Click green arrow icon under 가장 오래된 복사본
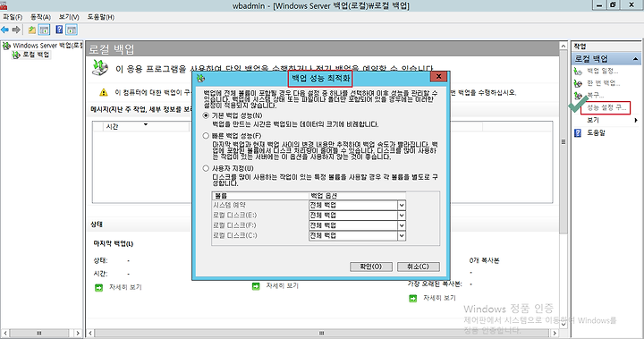Screen dimensions: 644x339 (x=412, y=299)
